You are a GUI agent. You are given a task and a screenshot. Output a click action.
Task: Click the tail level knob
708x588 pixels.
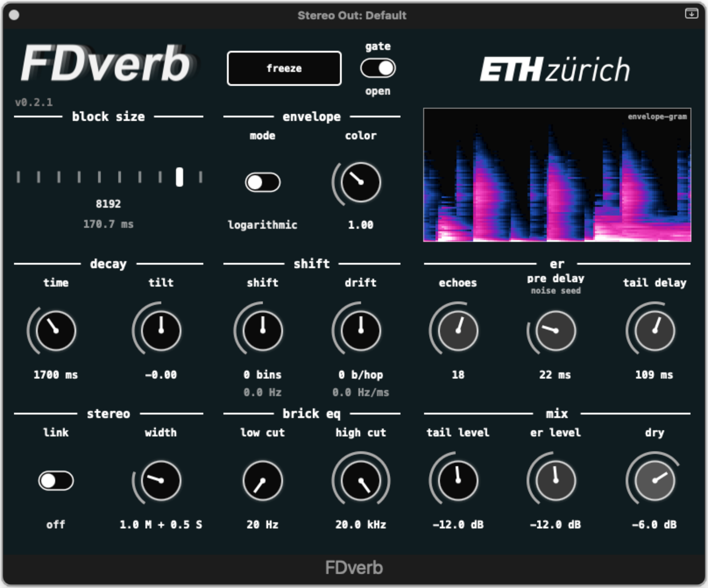458,480
